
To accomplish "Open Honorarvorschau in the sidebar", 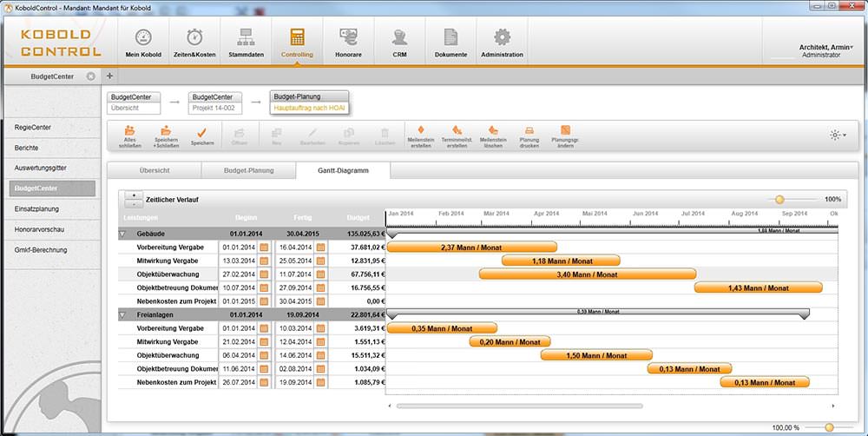I will tap(53, 229).
